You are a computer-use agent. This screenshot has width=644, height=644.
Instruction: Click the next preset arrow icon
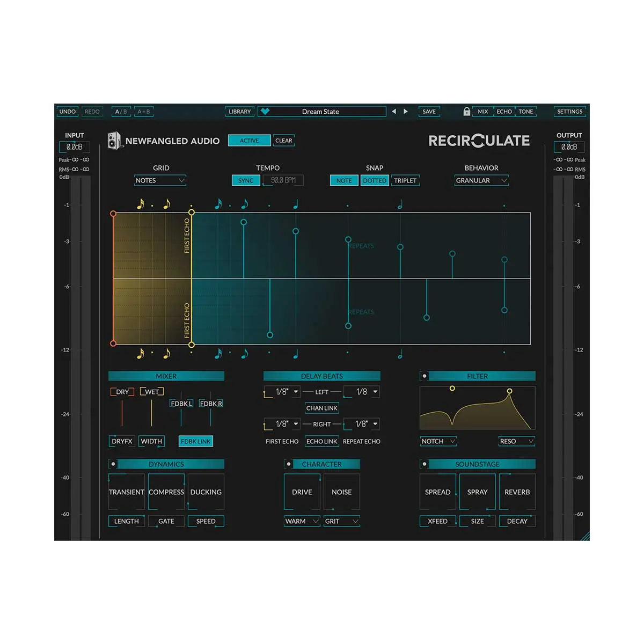pyautogui.click(x=406, y=112)
